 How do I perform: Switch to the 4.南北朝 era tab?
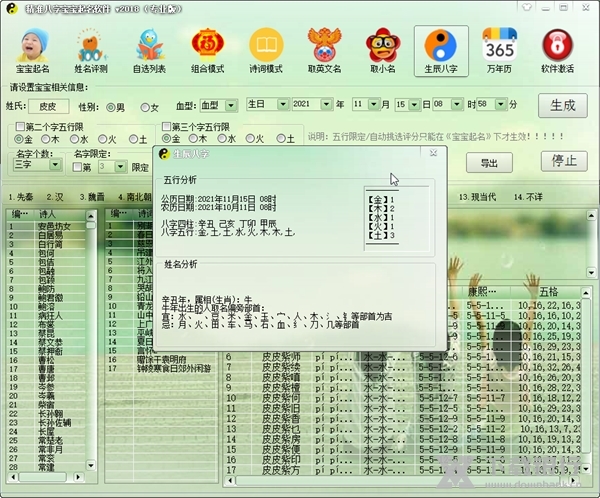tap(135, 197)
